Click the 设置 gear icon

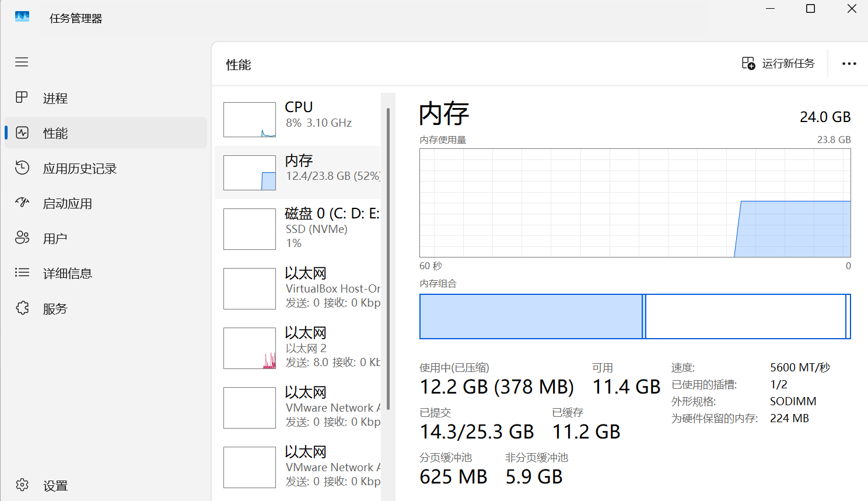22,485
